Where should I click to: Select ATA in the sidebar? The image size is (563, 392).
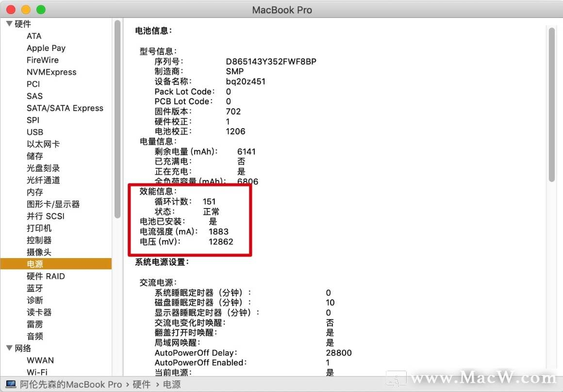pos(34,36)
